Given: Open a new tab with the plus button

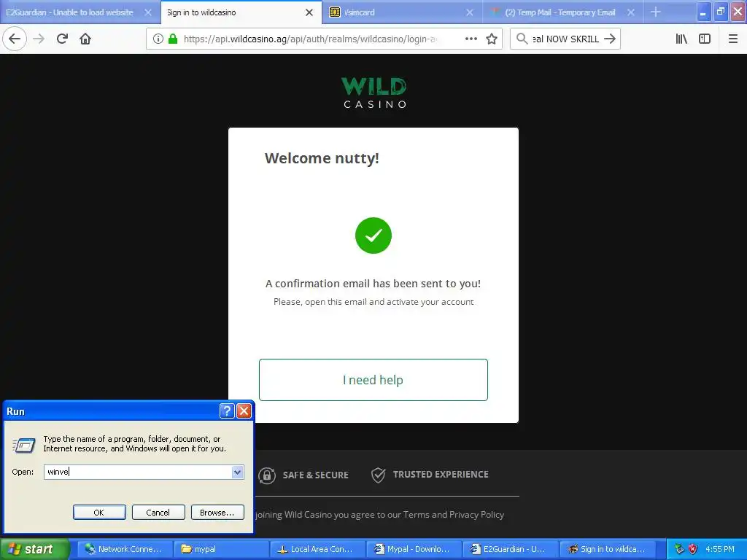Looking at the screenshot, I should (656, 12).
